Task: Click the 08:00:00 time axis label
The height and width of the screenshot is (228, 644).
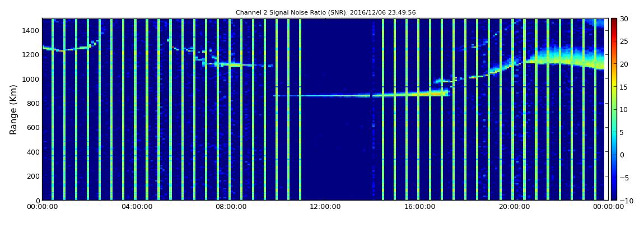Action: point(231,207)
